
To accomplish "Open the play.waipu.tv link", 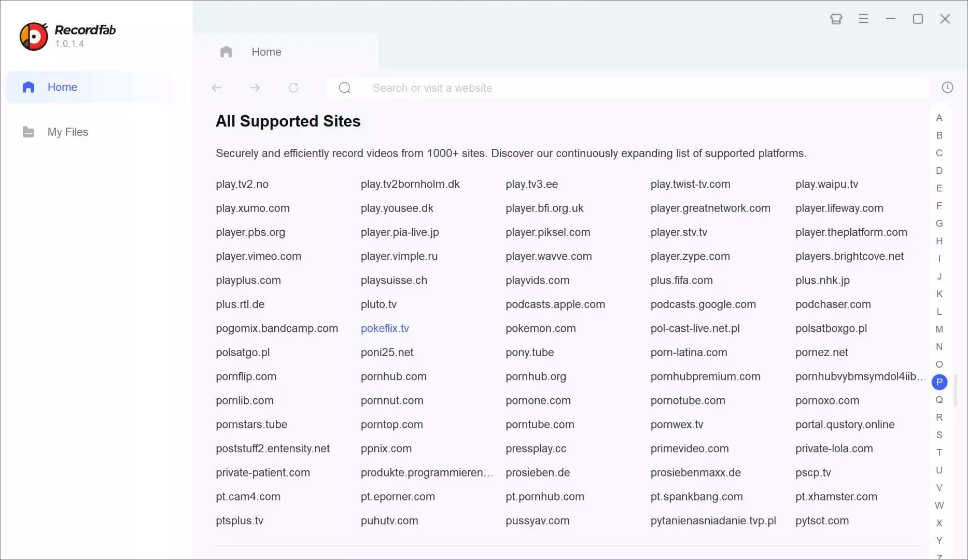I will (x=826, y=184).
